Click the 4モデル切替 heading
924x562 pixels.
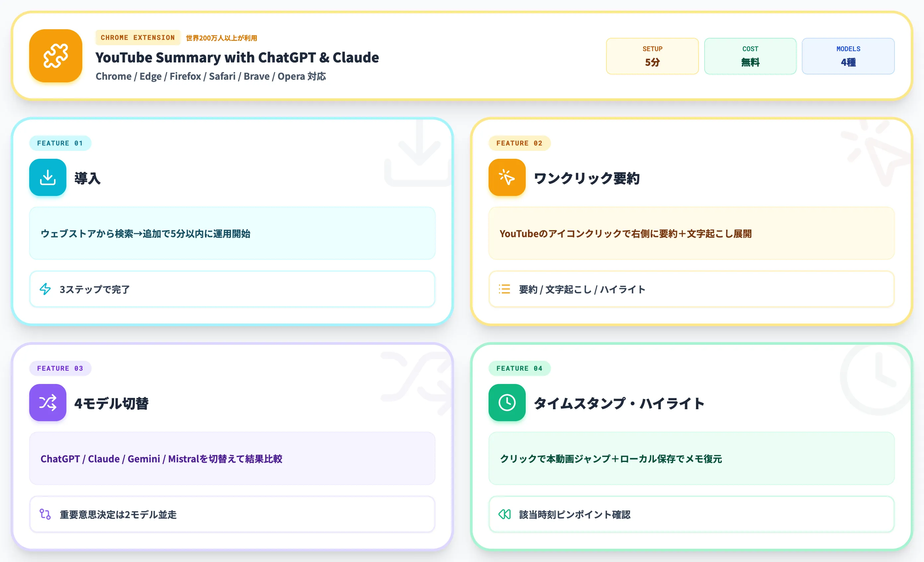112,403
